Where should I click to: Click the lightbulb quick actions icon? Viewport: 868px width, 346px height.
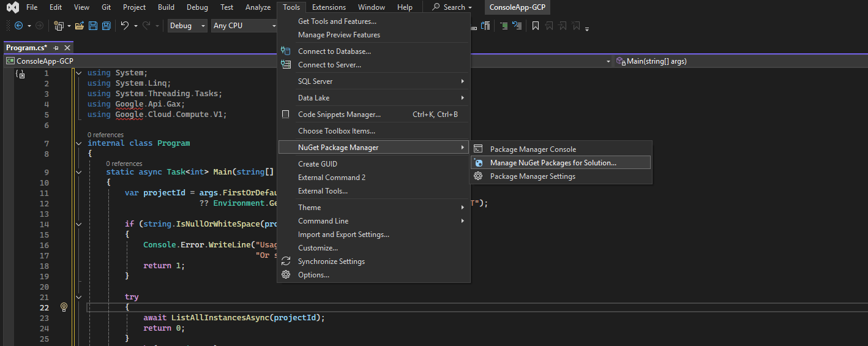pyautogui.click(x=64, y=307)
